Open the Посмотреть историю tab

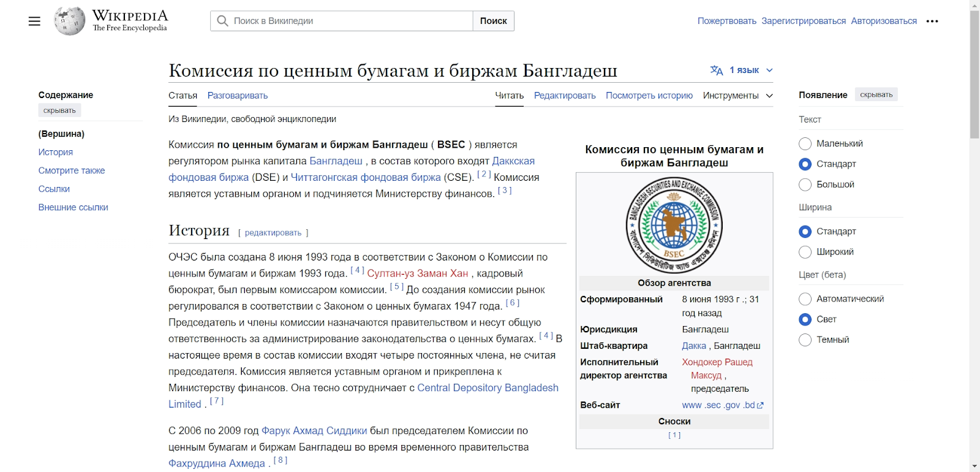(x=649, y=96)
